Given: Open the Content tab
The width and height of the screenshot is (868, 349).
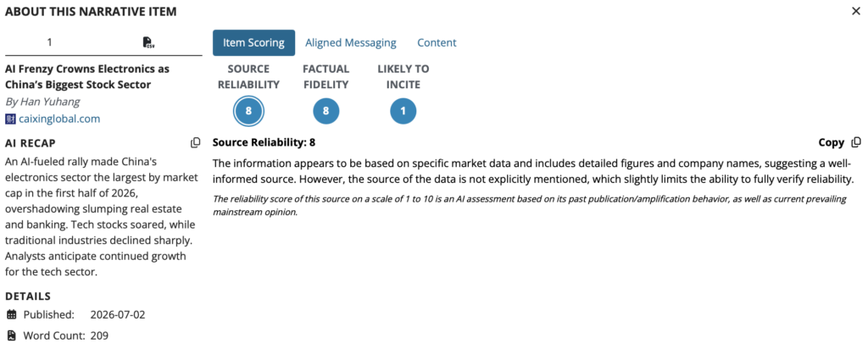Looking at the screenshot, I should pos(437,42).
